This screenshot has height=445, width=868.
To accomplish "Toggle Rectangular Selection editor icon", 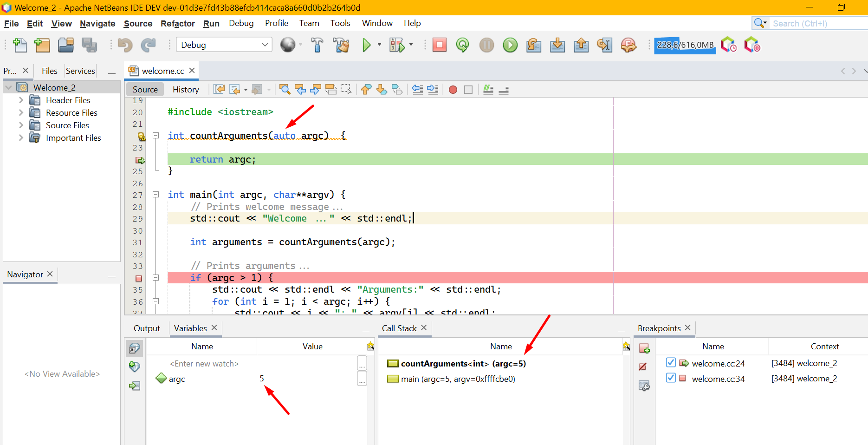I will coord(346,90).
